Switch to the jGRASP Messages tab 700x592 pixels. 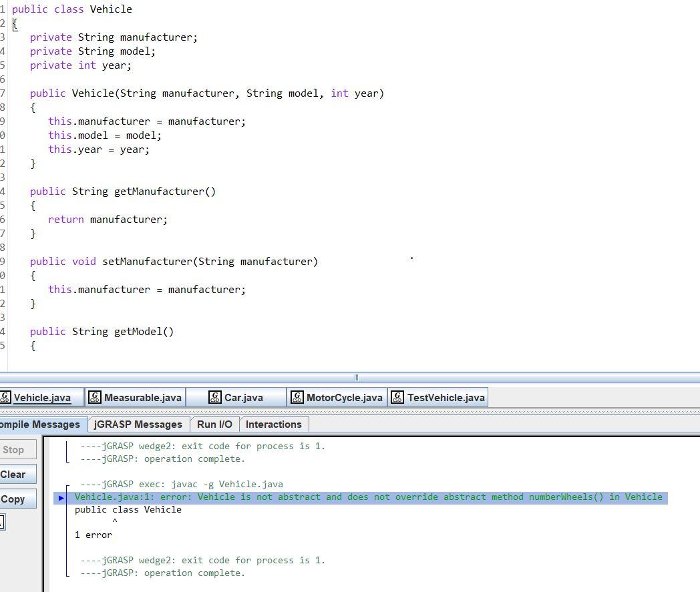[x=138, y=424]
